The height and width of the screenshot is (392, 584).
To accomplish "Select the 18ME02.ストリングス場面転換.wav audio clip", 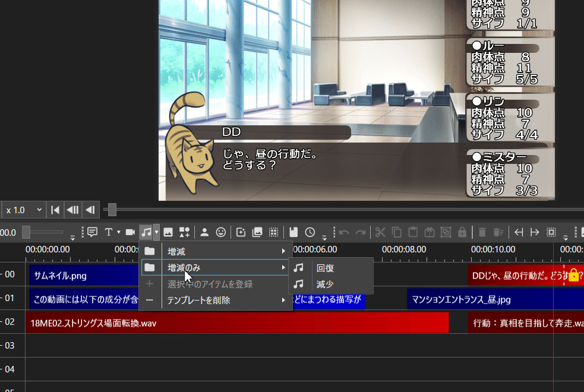I will 237,323.
